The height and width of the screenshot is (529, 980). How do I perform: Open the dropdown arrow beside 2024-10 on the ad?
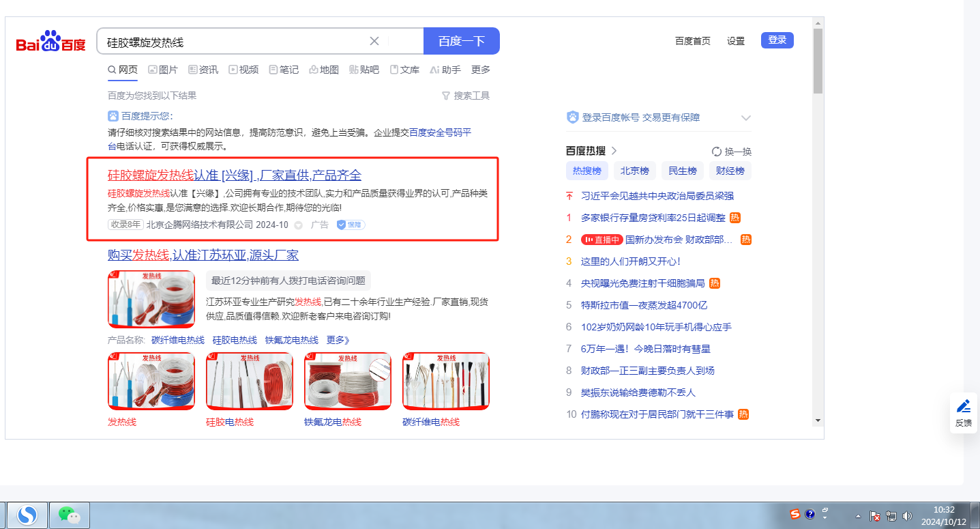[298, 225]
